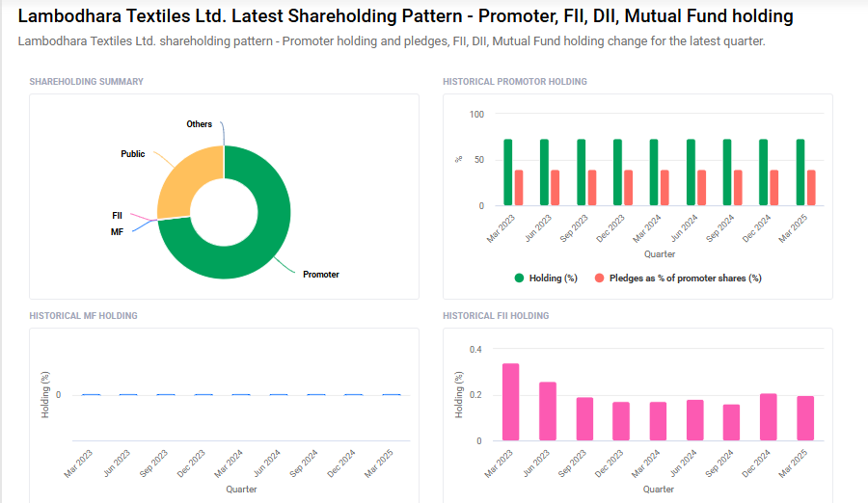Click the Mar 2023 blue MF holding marker
Screen dimensions: 868x503
point(91,394)
